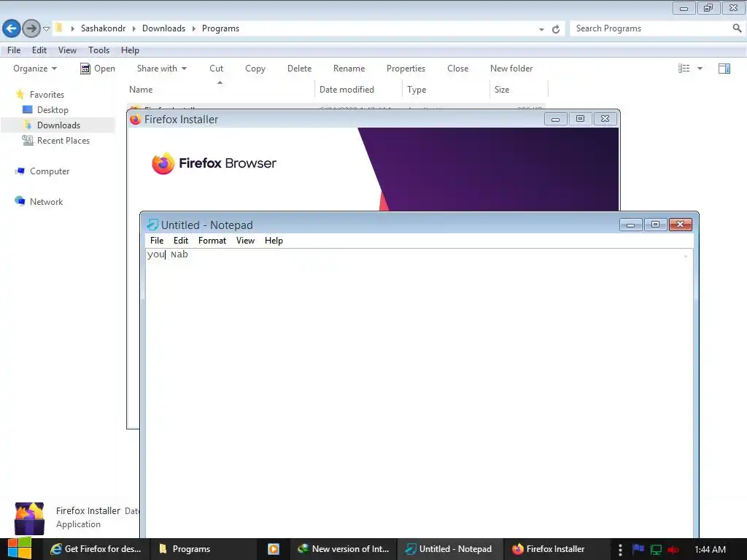The image size is (747, 560).
Task: Expand the Organize dropdown
Action: (x=35, y=69)
